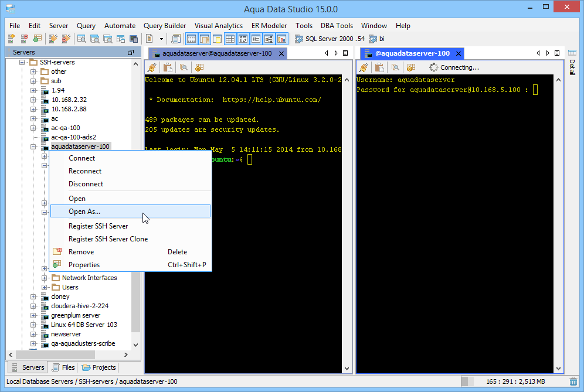Image resolution: width=584 pixels, height=392 pixels.
Task: Click the script scroll icon in main toolbar
Action: coord(175,39)
